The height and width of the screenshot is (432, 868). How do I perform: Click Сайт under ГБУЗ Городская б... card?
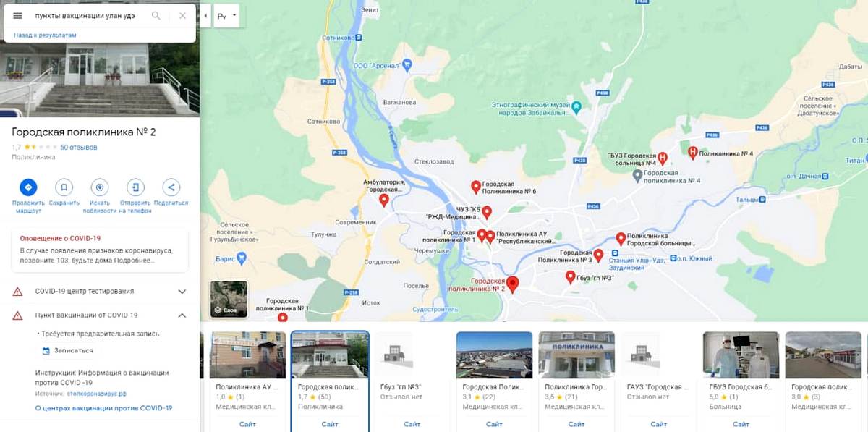[741, 424]
